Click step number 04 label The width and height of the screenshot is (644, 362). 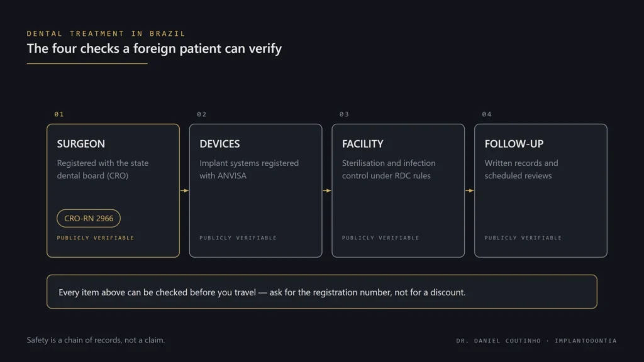[x=487, y=114]
